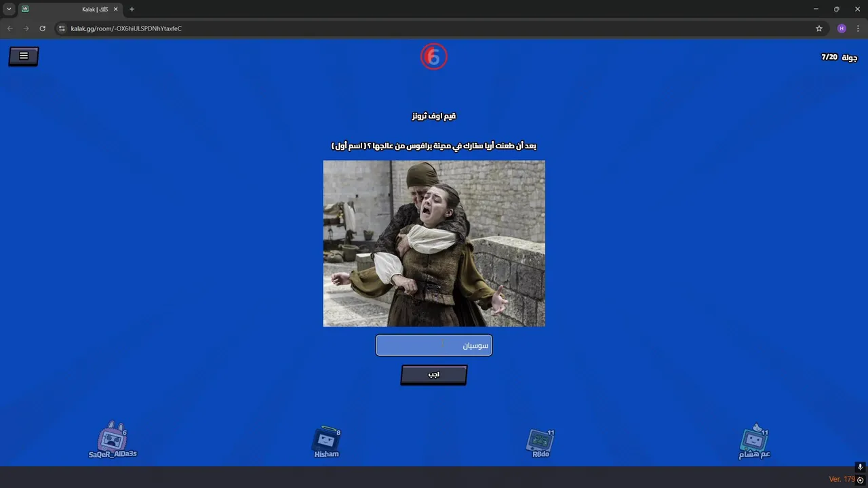Go forward in browser history
This screenshot has width=868, height=488.
tap(26, 28)
